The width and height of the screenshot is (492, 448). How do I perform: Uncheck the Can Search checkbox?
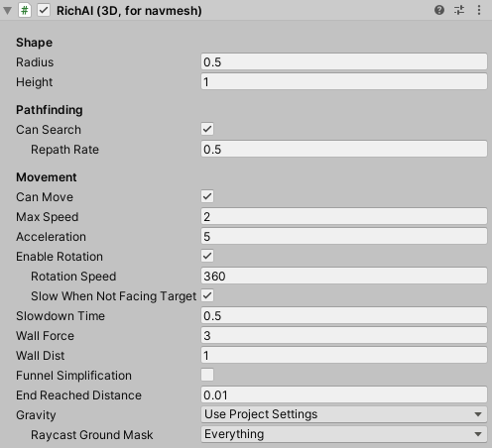(207, 129)
